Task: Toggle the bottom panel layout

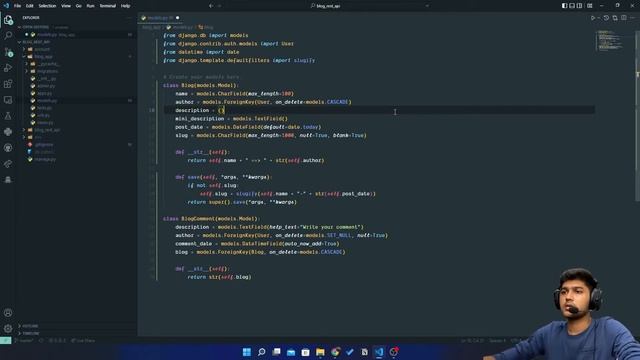Action: (572, 6)
